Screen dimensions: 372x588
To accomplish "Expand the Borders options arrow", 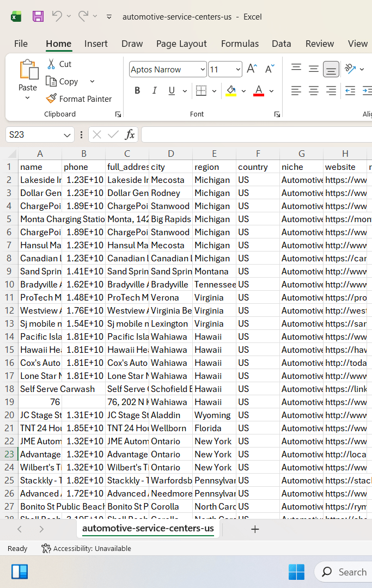I will click(x=214, y=91).
